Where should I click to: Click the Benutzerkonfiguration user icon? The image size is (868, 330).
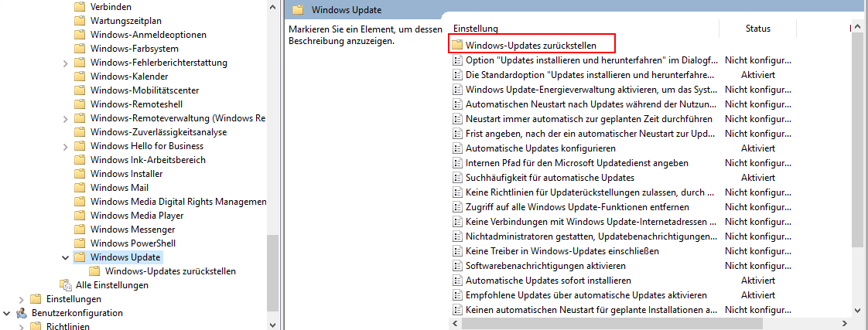pyautogui.click(x=22, y=313)
